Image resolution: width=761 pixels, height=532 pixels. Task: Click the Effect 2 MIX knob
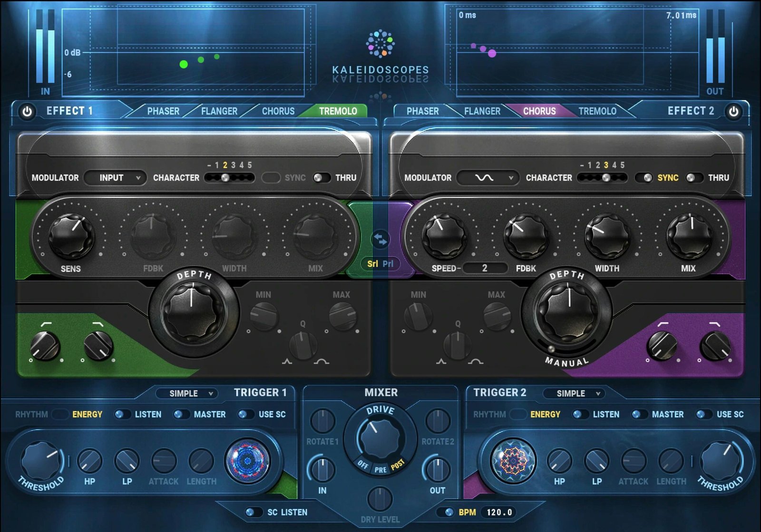(x=689, y=235)
